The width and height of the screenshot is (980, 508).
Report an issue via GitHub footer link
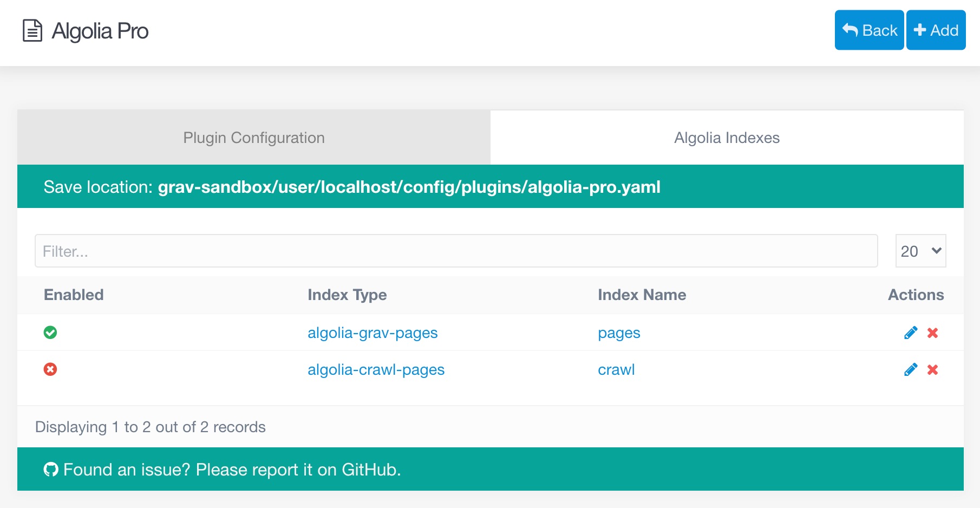point(232,469)
